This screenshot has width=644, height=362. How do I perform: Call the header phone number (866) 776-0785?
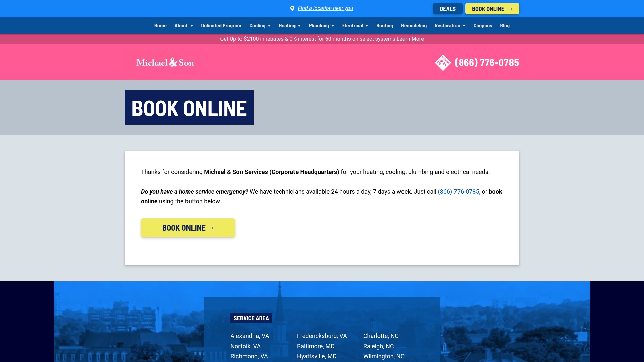487,63
